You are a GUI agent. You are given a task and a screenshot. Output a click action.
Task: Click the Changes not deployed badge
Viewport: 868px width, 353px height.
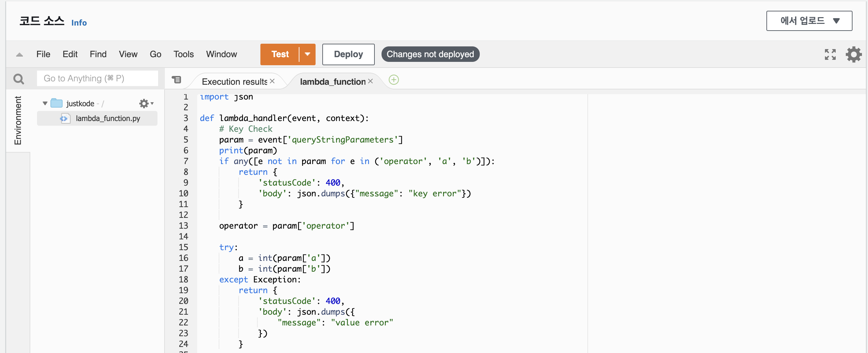(x=430, y=54)
